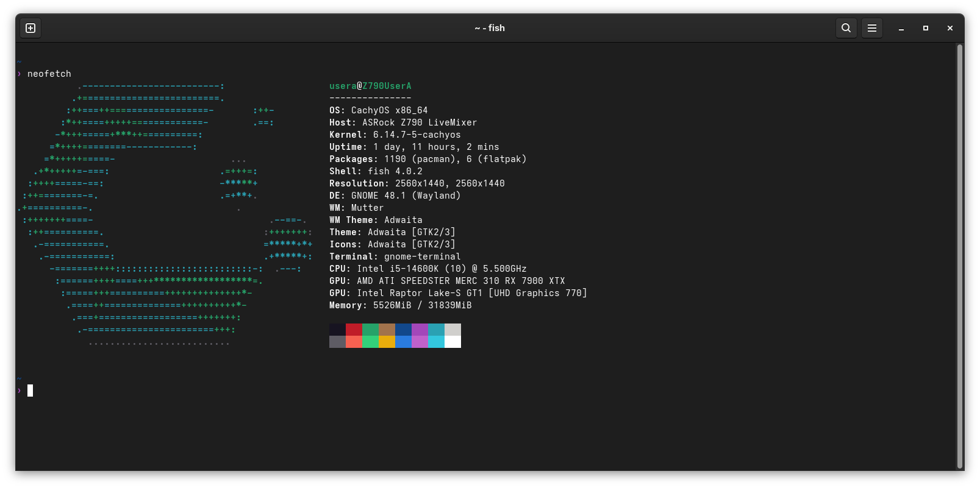Click the CPU Intel i5-14600K line

(x=428, y=269)
